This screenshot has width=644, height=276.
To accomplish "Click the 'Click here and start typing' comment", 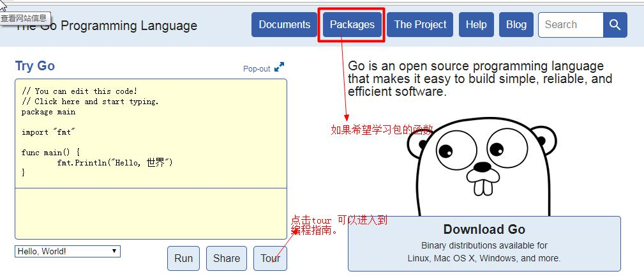I will pos(90,102).
